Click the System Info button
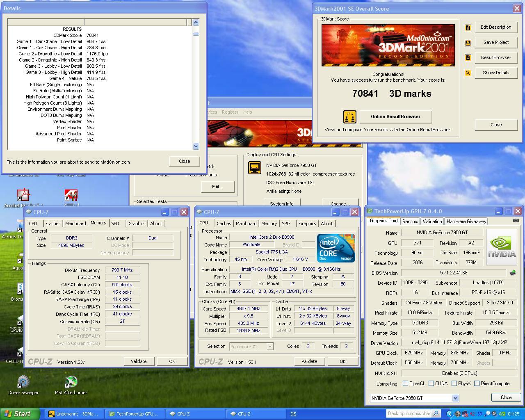This screenshot has height=420, width=525. coord(282,203)
